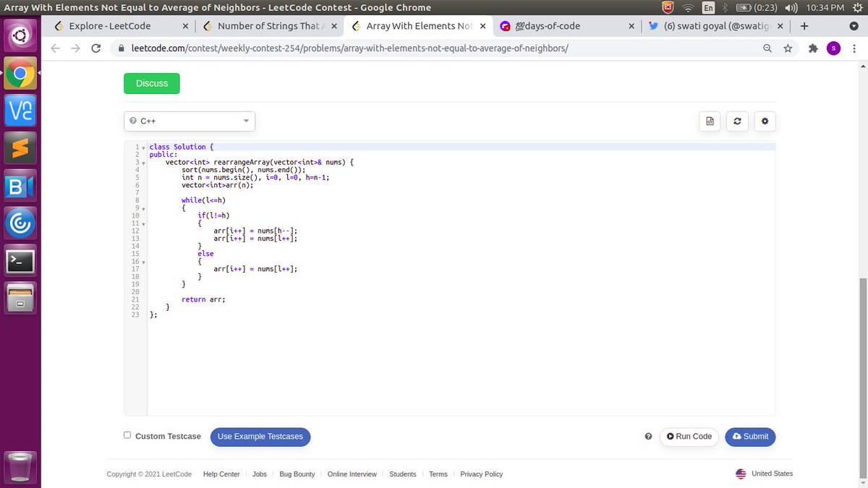The height and width of the screenshot is (488, 868).
Task: Close the Explore - LeetCode tab
Action: 185,26
